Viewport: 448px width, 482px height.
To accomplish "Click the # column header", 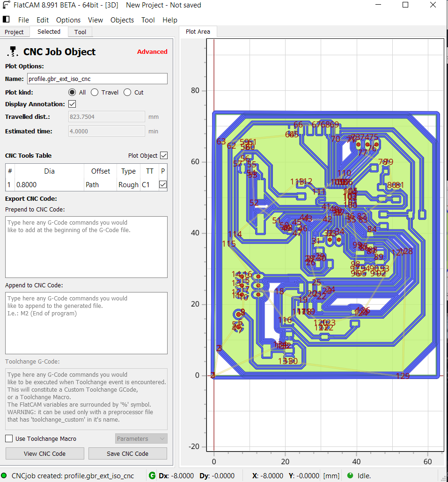I will click(x=10, y=171).
